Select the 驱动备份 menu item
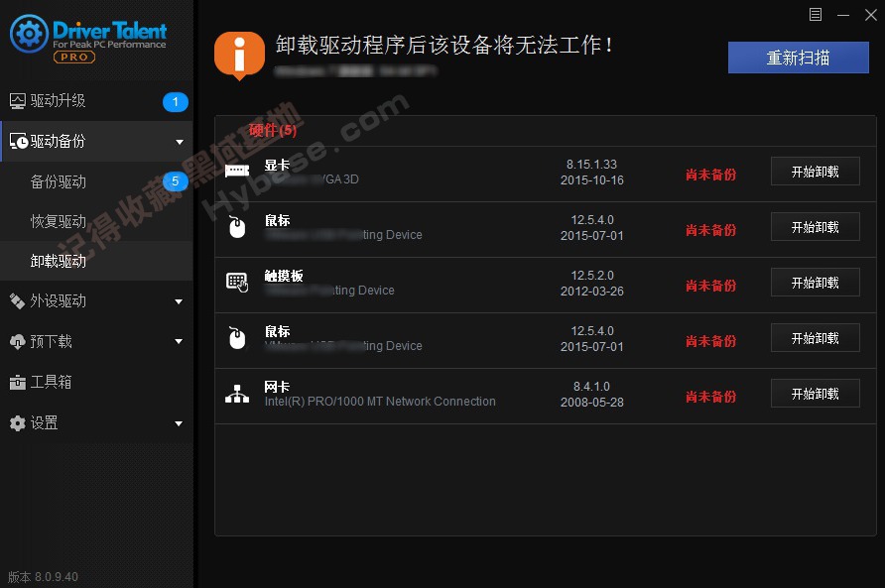Screen dimensions: 885x588 click(x=96, y=141)
